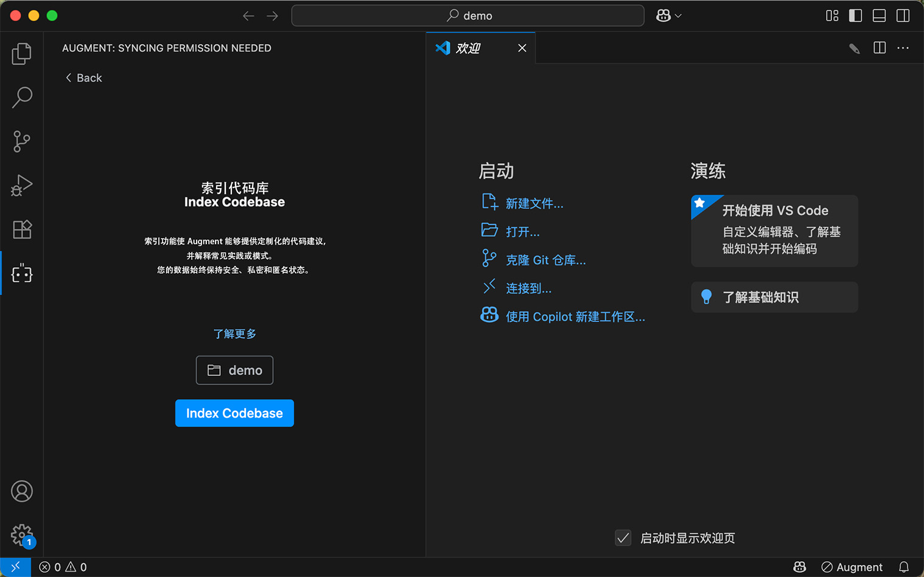Click the Accounts icon in the activity bar
Image resolution: width=924 pixels, height=577 pixels.
coord(22,491)
